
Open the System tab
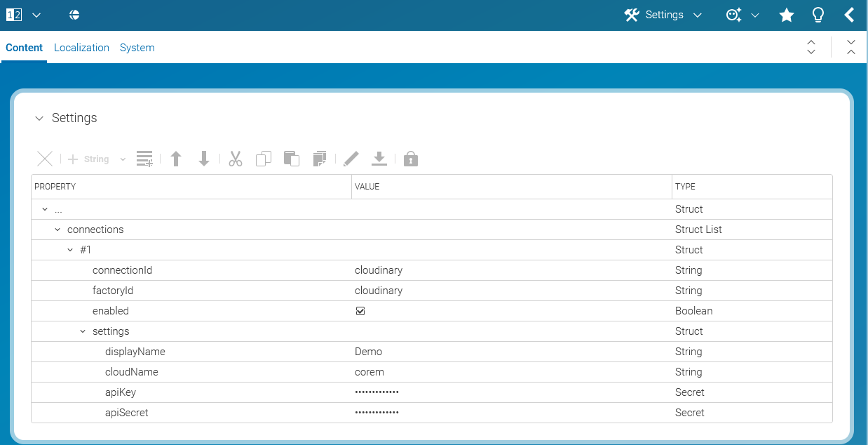(137, 48)
